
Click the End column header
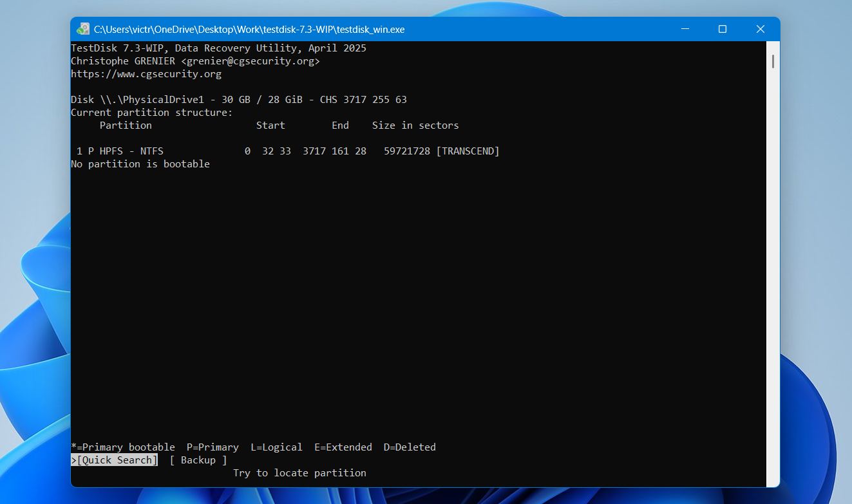tap(340, 126)
